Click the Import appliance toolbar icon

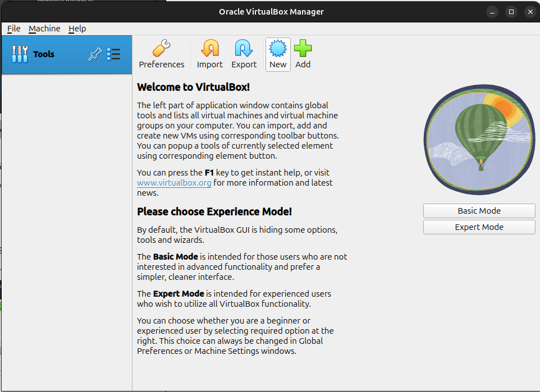[x=210, y=54]
